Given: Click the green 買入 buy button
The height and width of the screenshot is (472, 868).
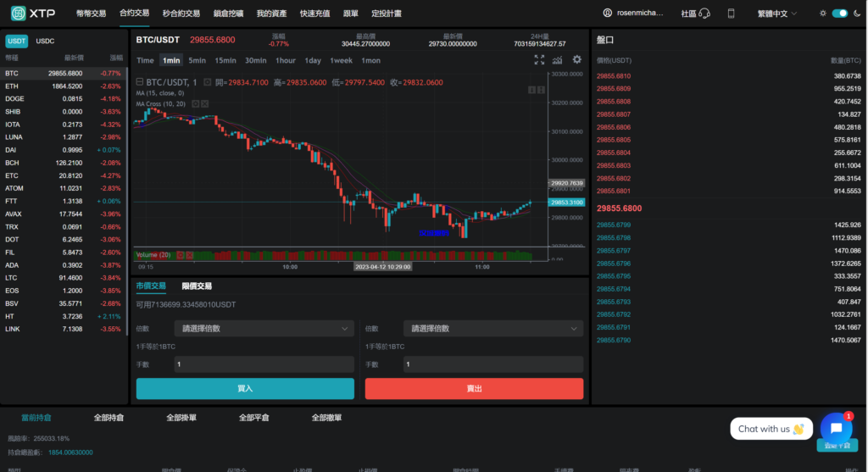Looking at the screenshot, I should click(x=245, y=388).
